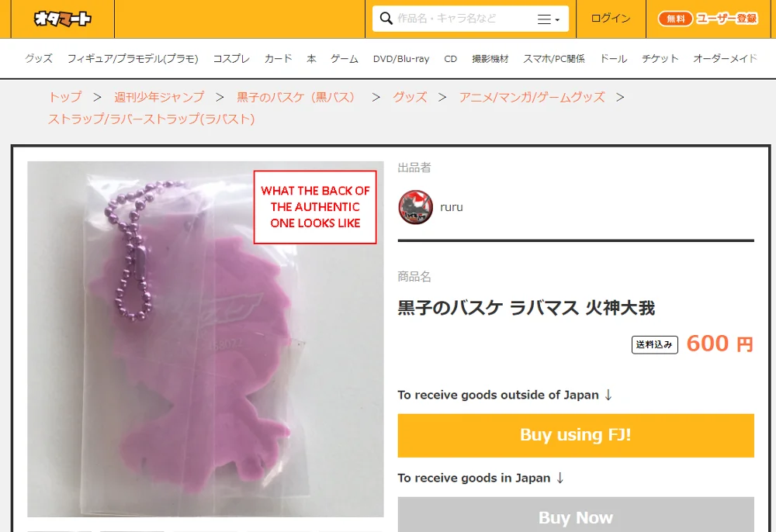Image resolution: width=776 pixels, height=532 pixels.
Task: Click the グッズ breadcrumb link
Action: click(410, 97)
